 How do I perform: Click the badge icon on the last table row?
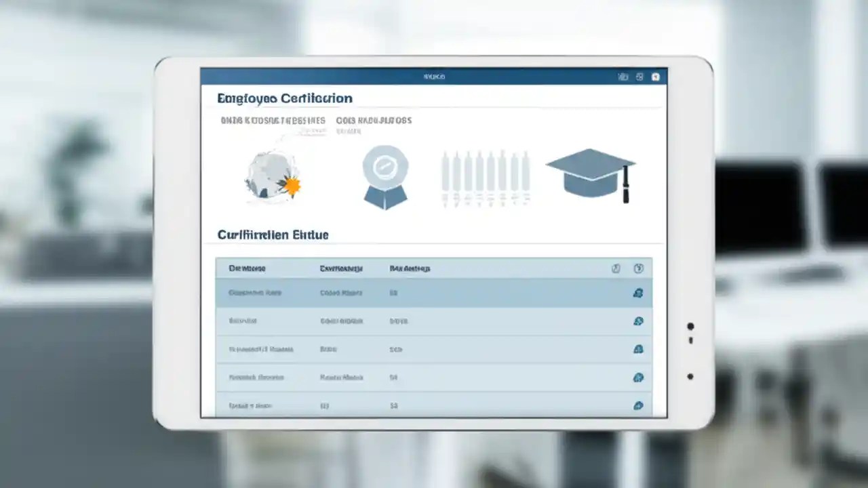point(638,406)
